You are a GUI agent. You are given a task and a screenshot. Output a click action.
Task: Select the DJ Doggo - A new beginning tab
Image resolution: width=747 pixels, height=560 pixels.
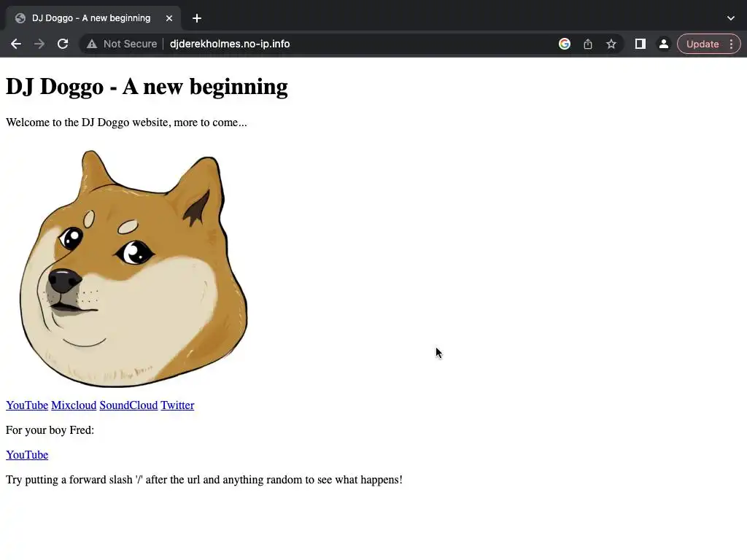pos(93,18)
